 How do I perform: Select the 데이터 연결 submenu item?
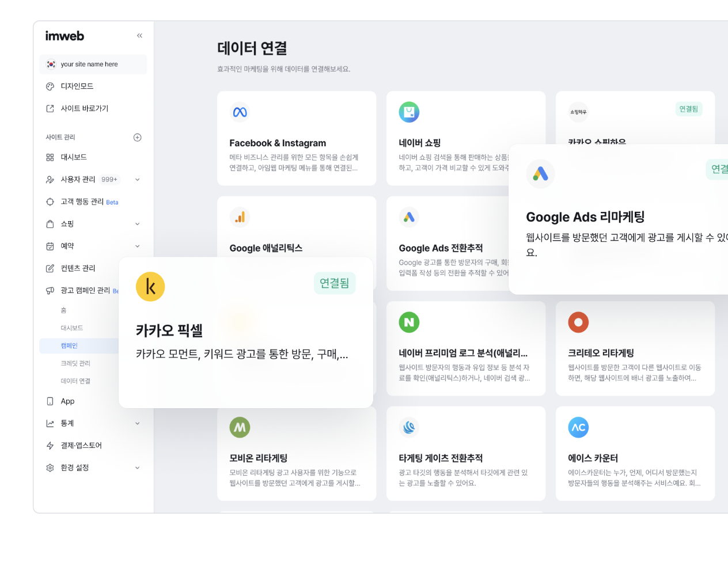75,381
